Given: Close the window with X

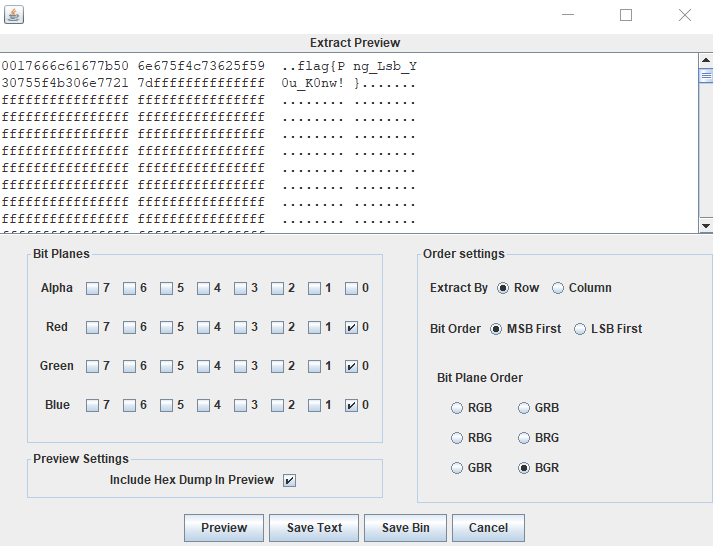Looking at the screenshot, I should point(685,15).
